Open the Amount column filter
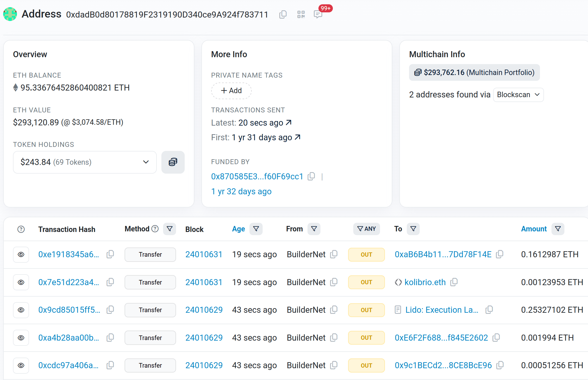This screenshot has height=380, width=588. (558, 229)
